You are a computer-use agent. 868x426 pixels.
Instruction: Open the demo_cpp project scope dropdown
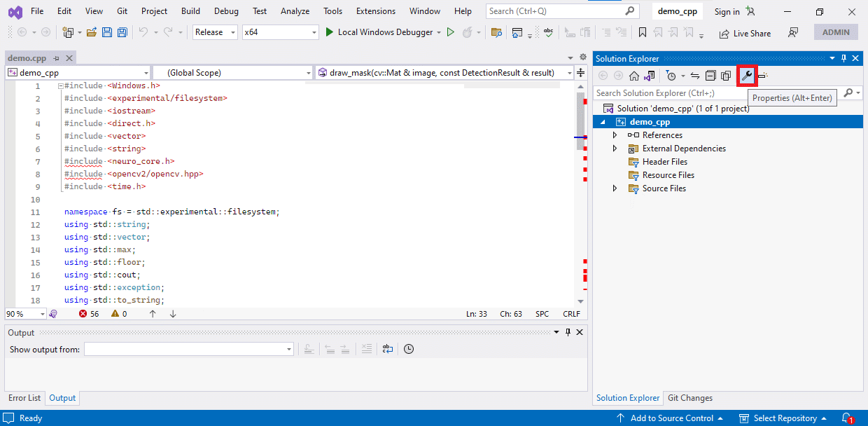point(78,73)
